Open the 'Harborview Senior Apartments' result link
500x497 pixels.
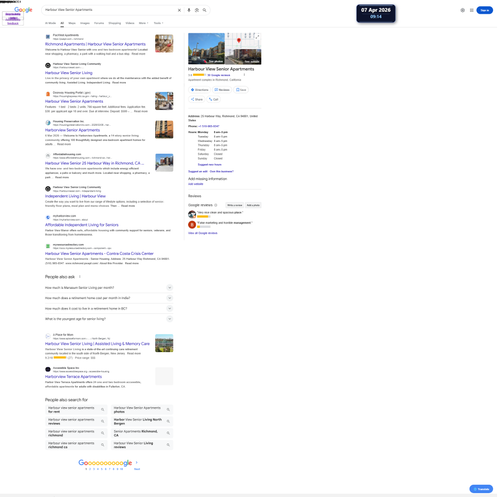tap(72, 130)
